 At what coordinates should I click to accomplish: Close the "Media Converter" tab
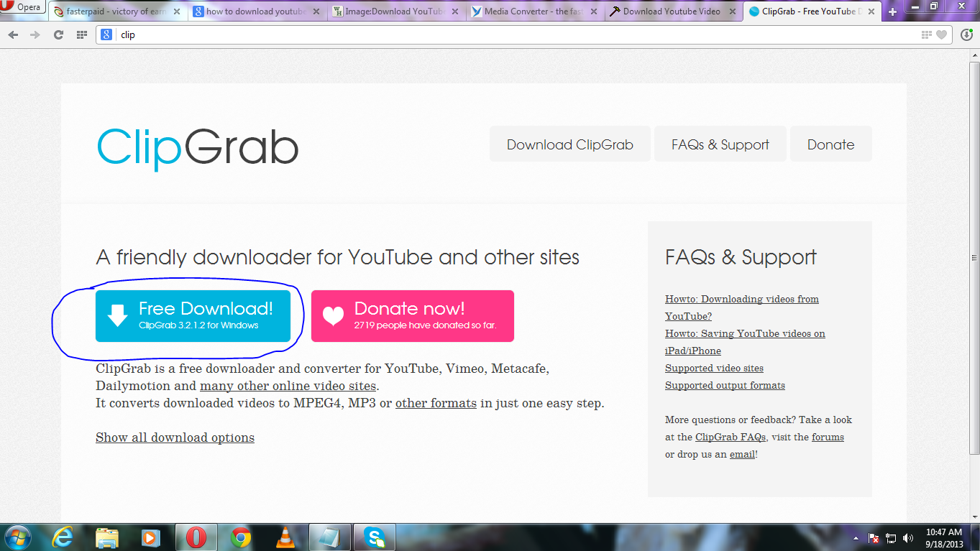(594, 11)
